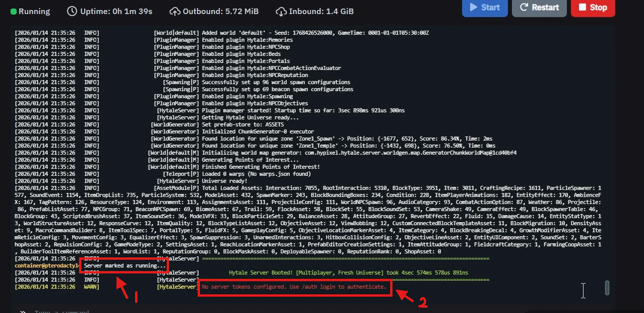Click the green Running status dot

[14, 11]
